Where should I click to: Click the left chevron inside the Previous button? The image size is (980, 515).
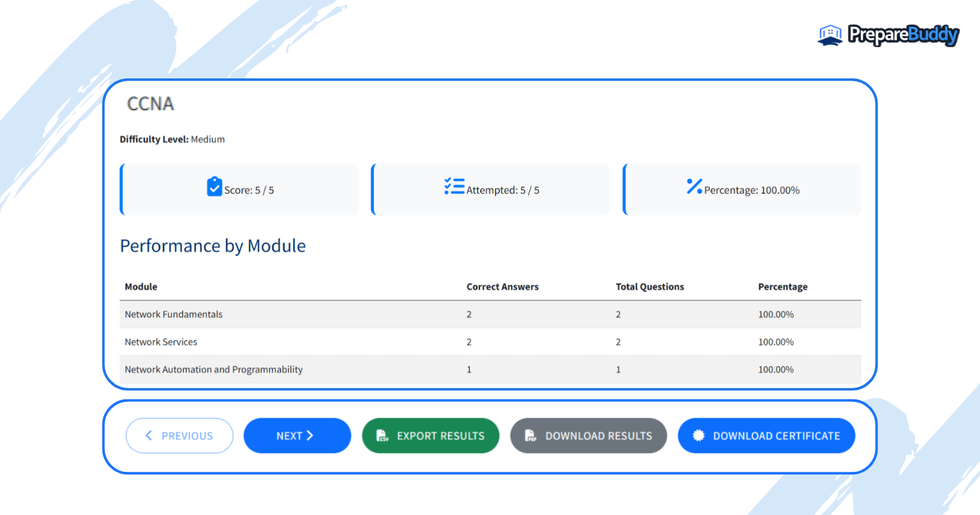pyautogui.click(x=148, y=435)
